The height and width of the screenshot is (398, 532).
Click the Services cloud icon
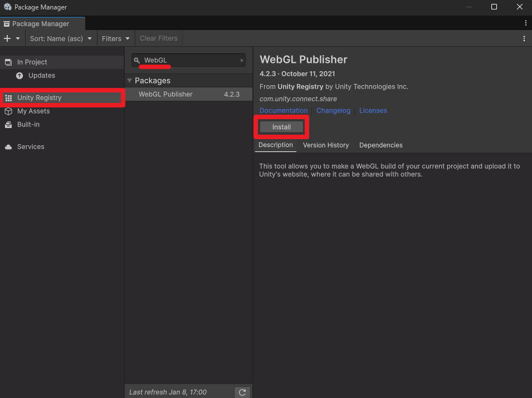8,147
